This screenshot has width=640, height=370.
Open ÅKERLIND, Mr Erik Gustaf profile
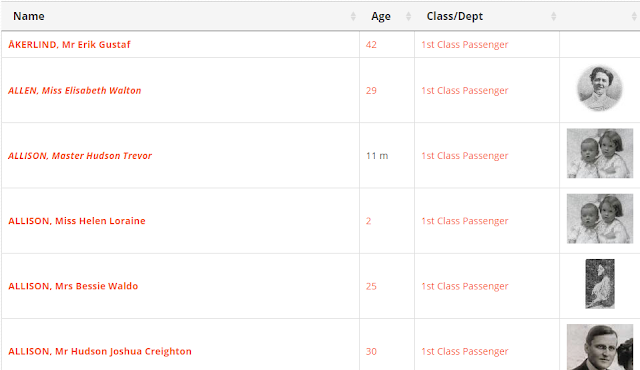click(69, 44)
